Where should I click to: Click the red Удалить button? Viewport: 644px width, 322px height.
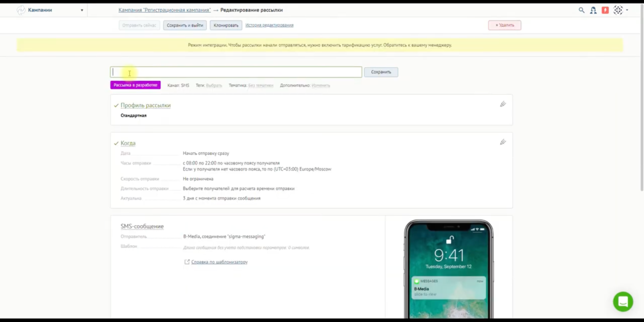[505, 25]
